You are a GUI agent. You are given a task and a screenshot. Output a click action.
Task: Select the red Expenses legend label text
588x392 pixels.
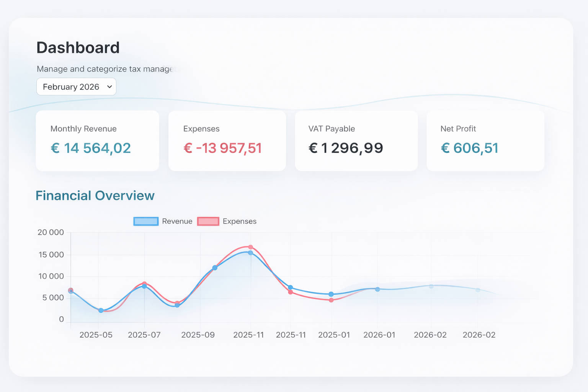pyautogui.click(x=240, y=221)
